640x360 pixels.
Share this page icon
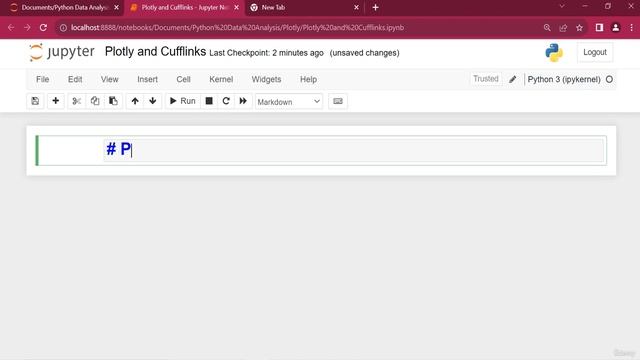click(563, 28)
